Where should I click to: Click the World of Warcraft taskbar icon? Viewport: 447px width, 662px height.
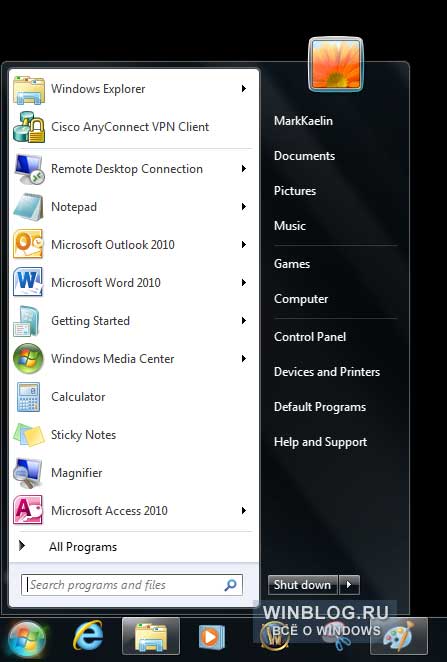275,637
